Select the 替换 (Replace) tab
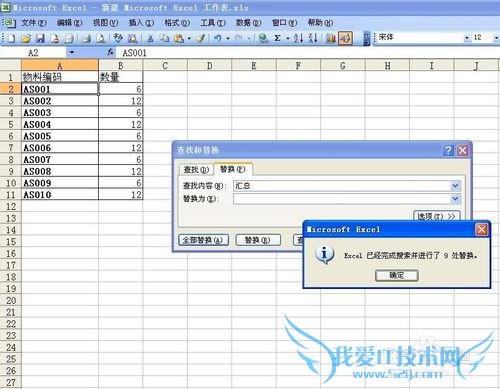 tap(233, 169)
